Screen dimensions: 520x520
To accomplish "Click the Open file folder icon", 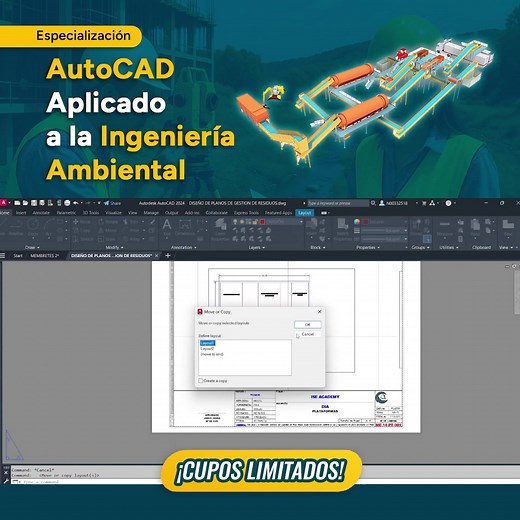I will (x=25, y=203).
